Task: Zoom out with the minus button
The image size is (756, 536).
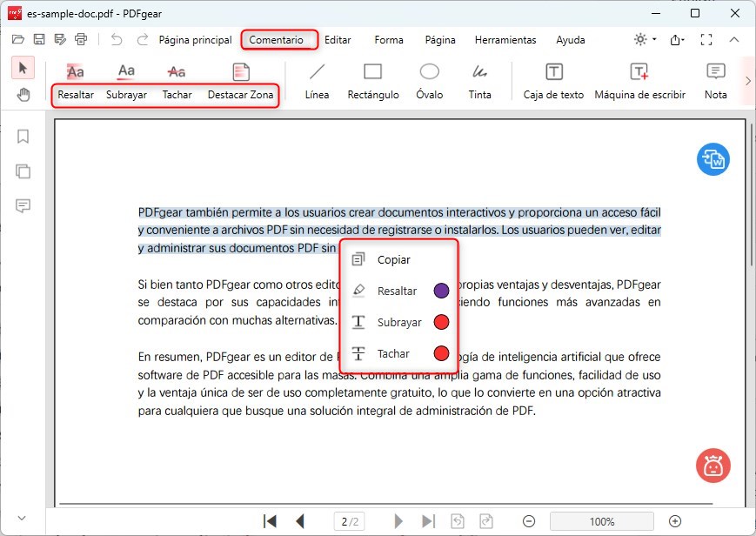Action: coord(528,521)
